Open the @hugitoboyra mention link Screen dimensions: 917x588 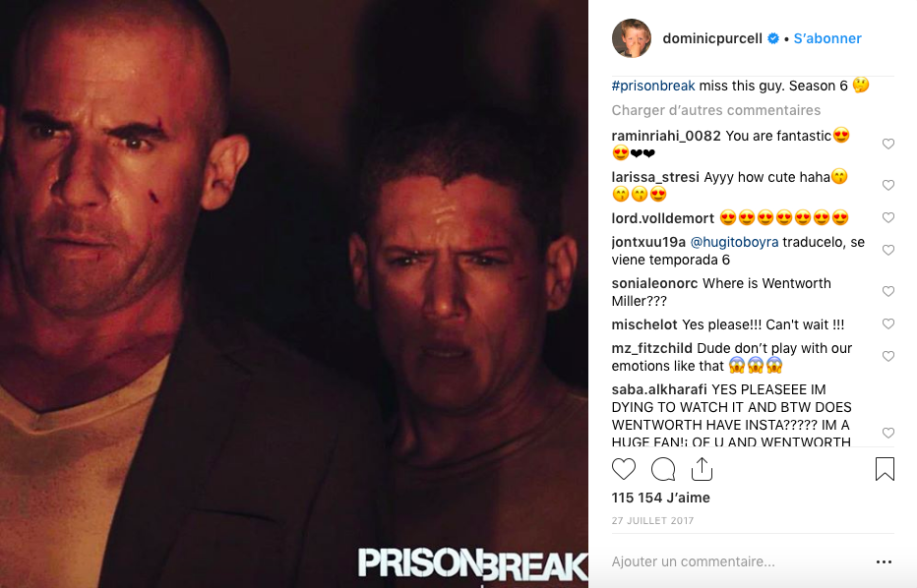735,243
